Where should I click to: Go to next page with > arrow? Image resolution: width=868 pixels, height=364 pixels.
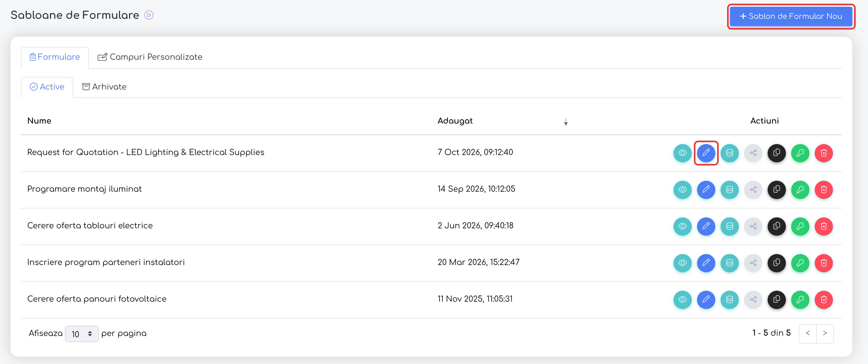(825, 334)
